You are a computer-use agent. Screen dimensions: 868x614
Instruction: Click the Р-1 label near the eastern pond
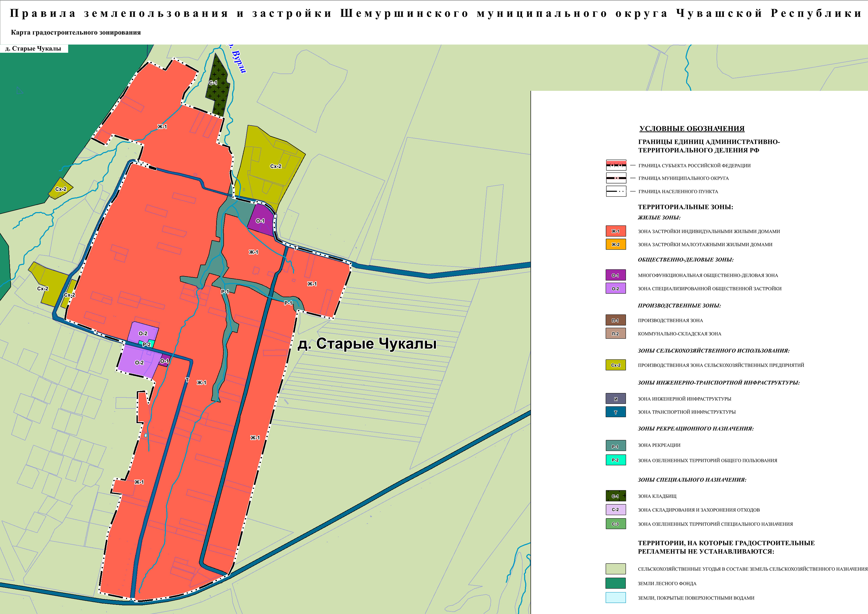coord(288,303)
